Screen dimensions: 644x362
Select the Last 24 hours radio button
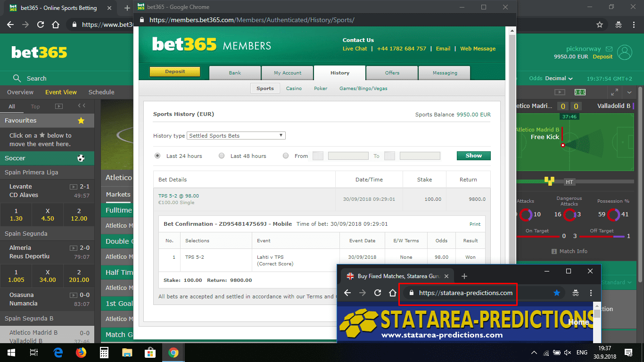click(x=157, y=156)
